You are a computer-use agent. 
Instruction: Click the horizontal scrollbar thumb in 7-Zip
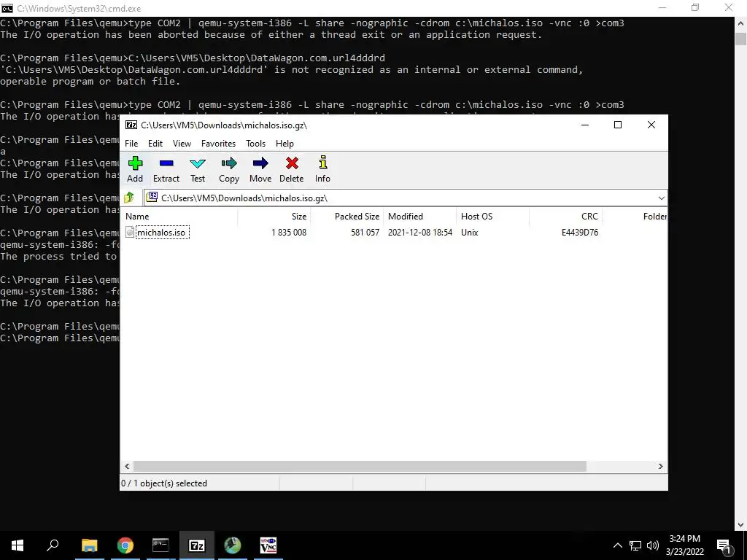pos(360,466)
